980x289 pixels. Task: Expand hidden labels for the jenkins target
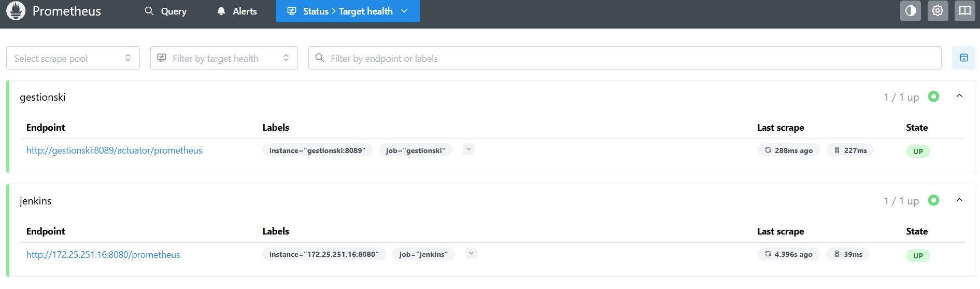pos(471,253)
